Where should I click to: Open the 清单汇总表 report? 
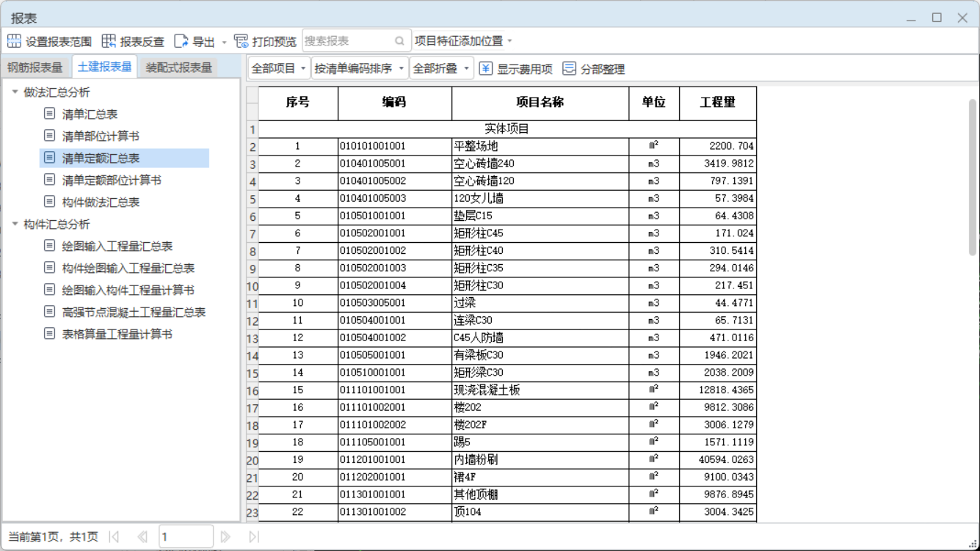coord(90,114)
